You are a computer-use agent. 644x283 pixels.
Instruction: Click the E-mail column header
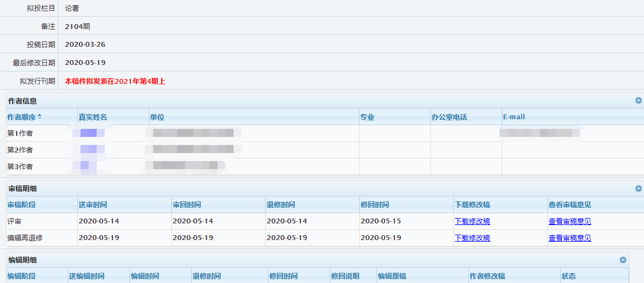[x=514, y=117]
